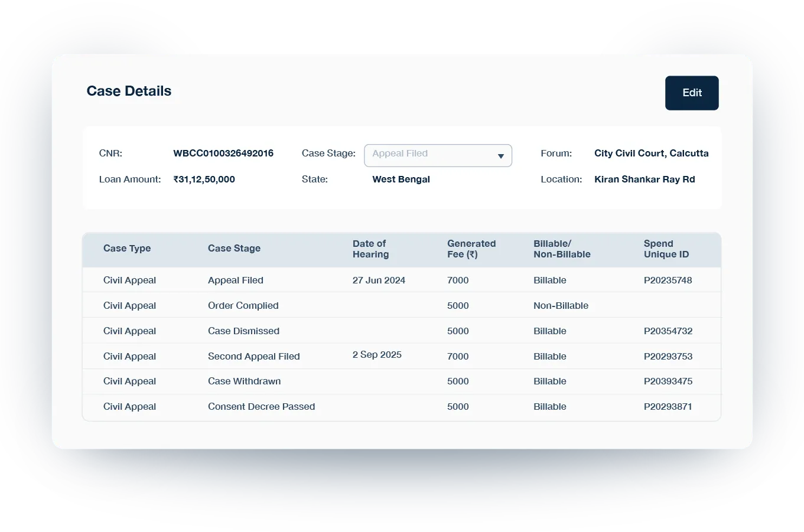Select the Second Appeal Filed row
This screenshot has width=804, height=532.
254,356
